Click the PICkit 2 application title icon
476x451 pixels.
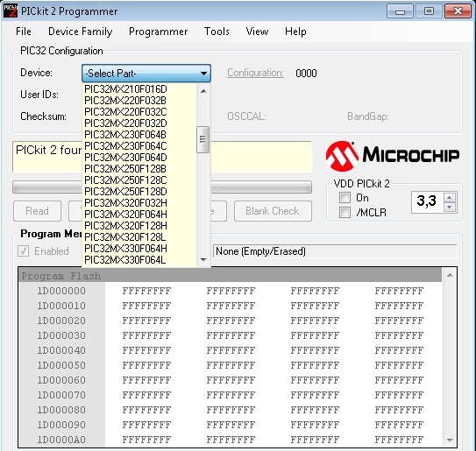point(10,11)
